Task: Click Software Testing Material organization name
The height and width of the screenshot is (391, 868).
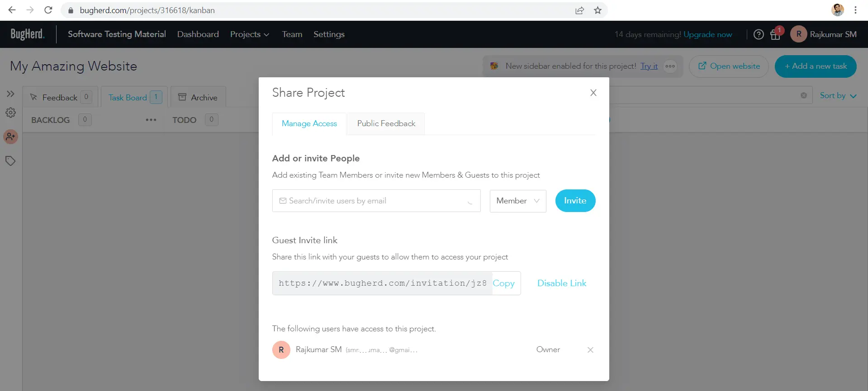Action: (117, 34)
